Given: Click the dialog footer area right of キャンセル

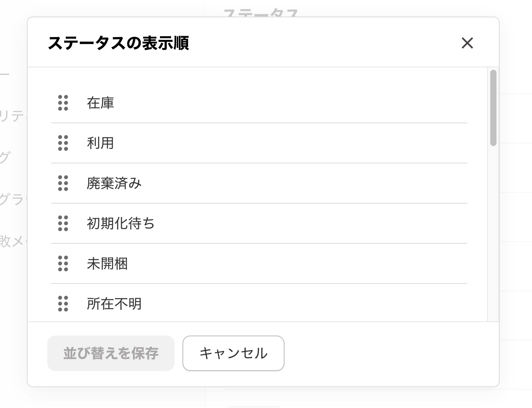Looking at the screenshot, I should [390, 353].
